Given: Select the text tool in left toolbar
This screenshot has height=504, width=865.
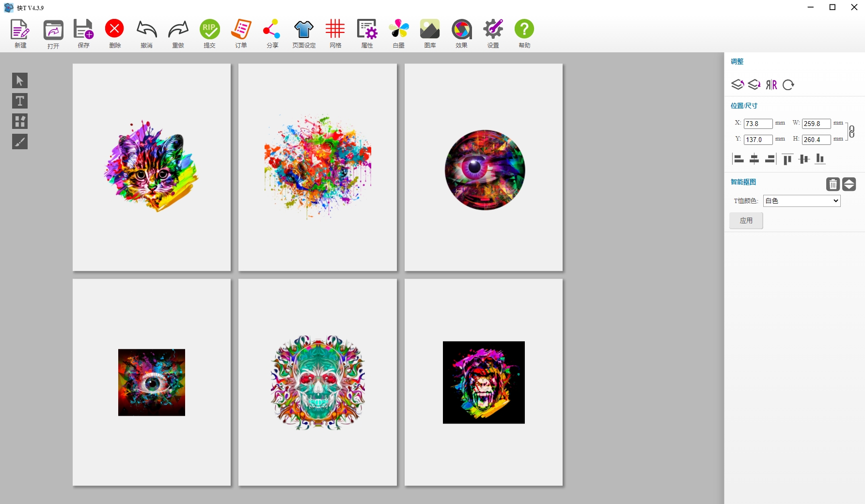Looking at the screenshot, I should 20,101.
